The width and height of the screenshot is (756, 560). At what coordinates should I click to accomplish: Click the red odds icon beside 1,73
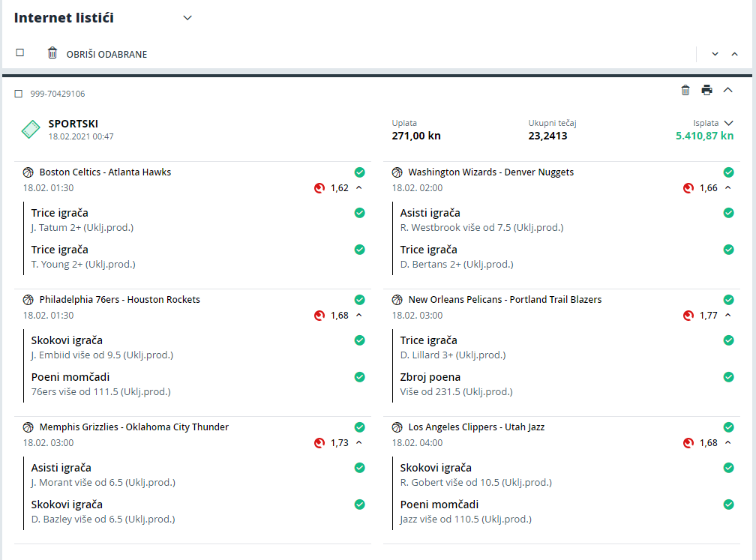[319, 443]
